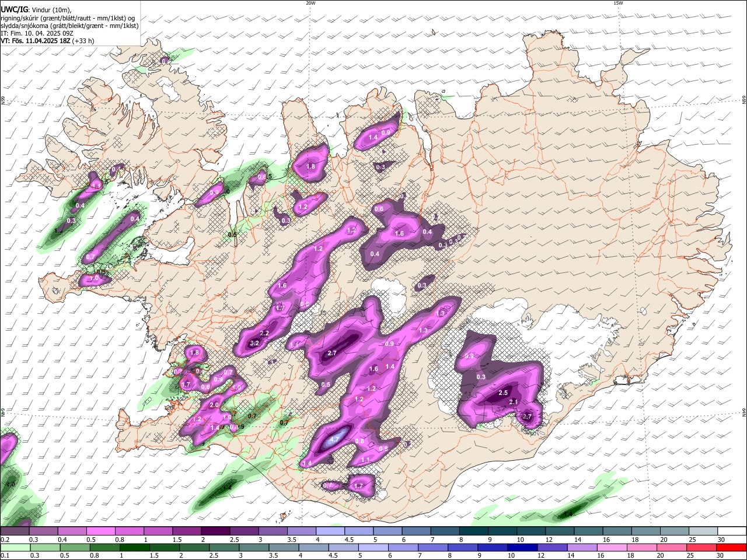This screenshot has width=747, height=560.
Task: Pick the pale grey 25–30 upper scale swatch
Action: [x=704, y=531]
